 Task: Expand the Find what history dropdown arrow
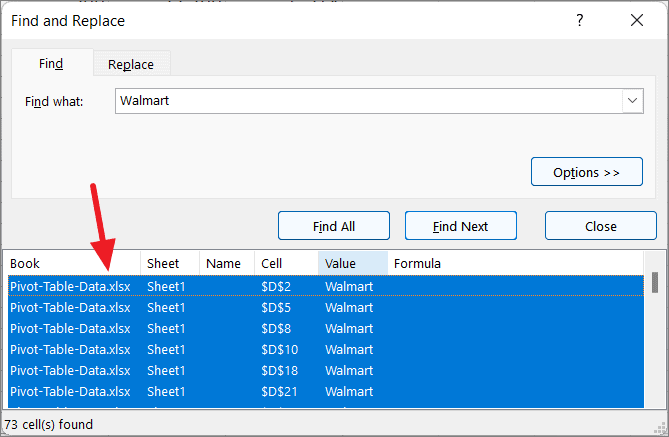click(632, 101)
